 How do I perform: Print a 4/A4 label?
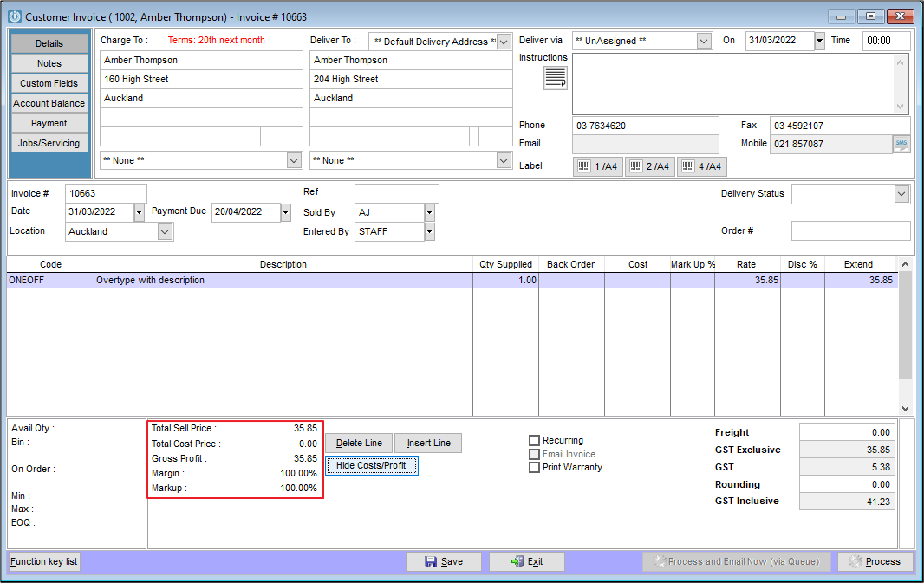[702, 165]
